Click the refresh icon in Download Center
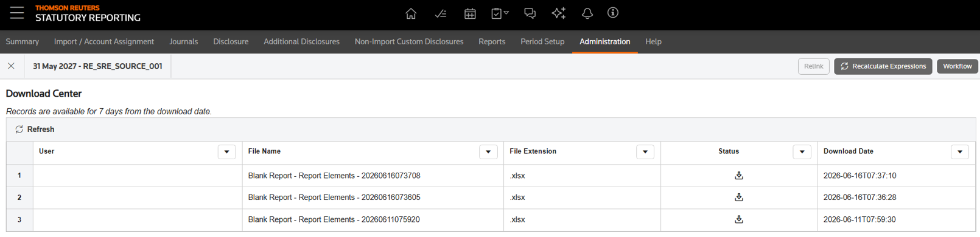Screen dimensions: 980x237 pos(19,129)
